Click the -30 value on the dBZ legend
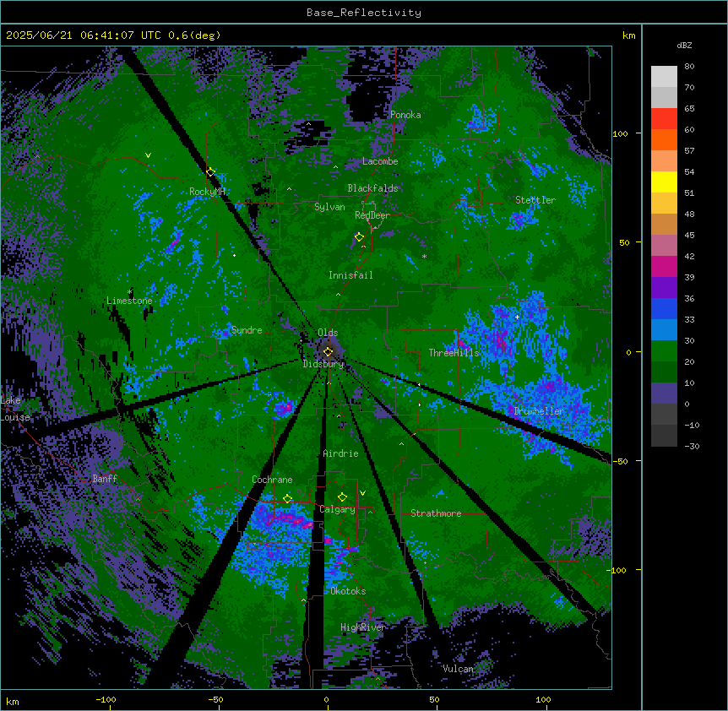The height and width of the screenshot is (711, 728). click(x=692, y=446)
